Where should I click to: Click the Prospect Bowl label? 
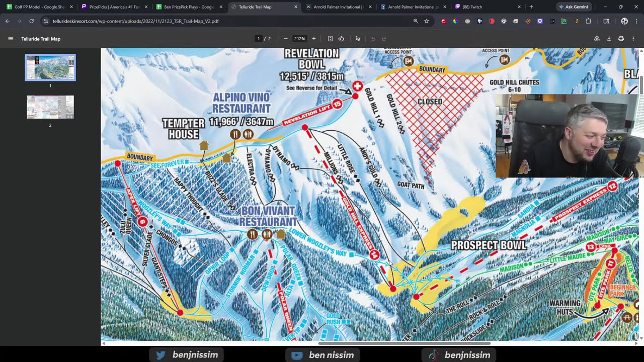click(489, 245)
